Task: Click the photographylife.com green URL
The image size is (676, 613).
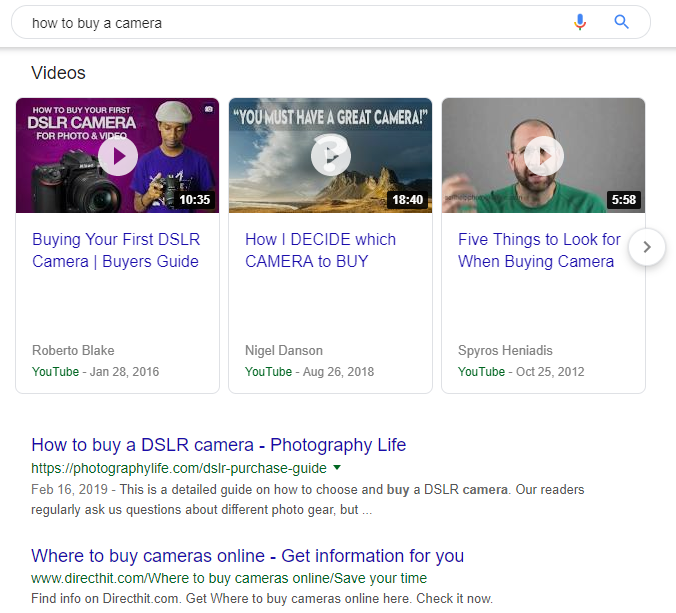Action: [180, 468]
